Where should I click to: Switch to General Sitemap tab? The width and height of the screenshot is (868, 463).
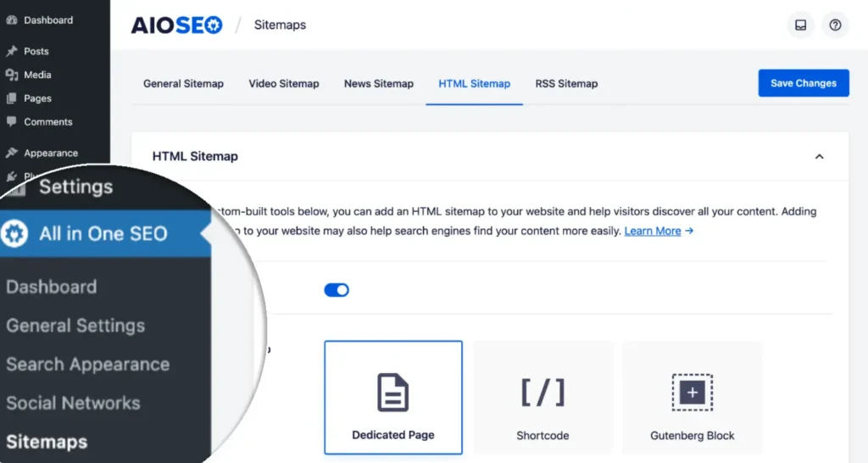tap(183, 84)
